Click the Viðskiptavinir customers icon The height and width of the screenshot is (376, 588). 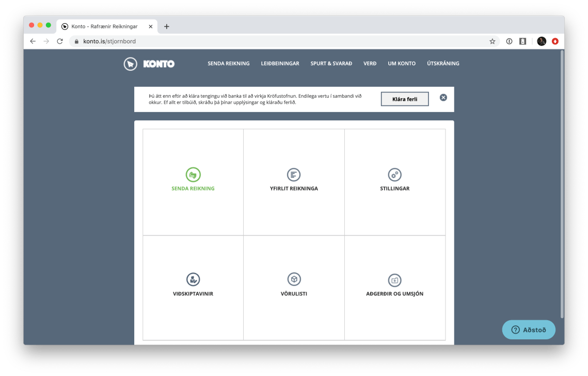(x=193, y=280)
